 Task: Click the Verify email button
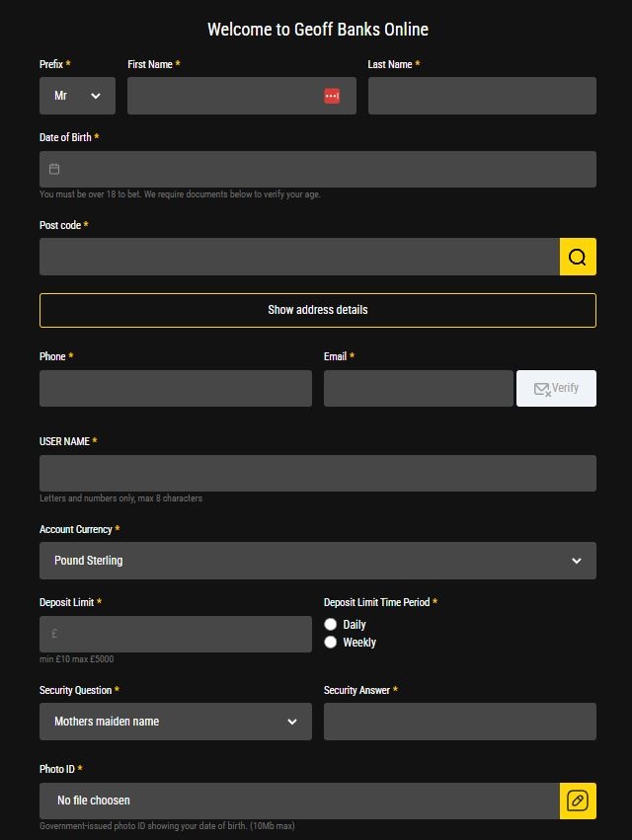coord(556,388)
